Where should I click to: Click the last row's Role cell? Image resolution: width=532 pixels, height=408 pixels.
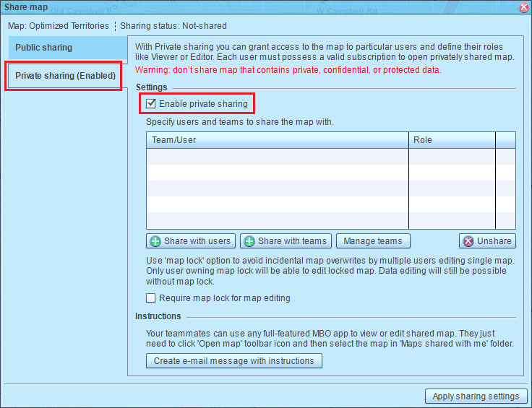pyautogui.click(x=452, y=220)
